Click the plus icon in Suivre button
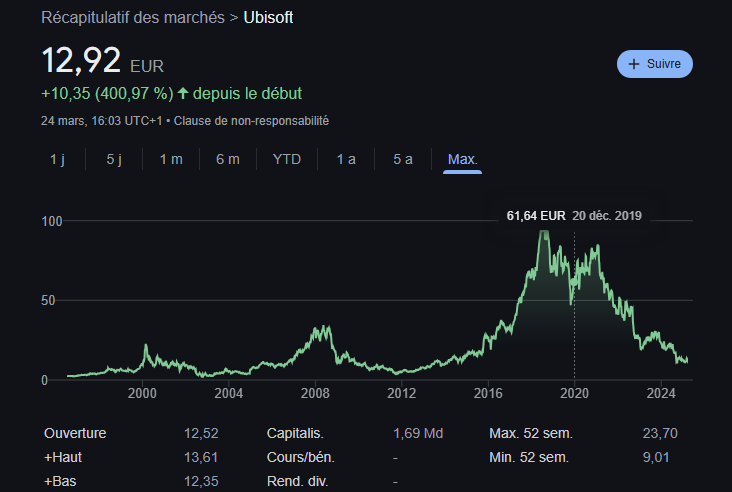The height and width of the screenshot is (492, 732). tap(633, 64)
